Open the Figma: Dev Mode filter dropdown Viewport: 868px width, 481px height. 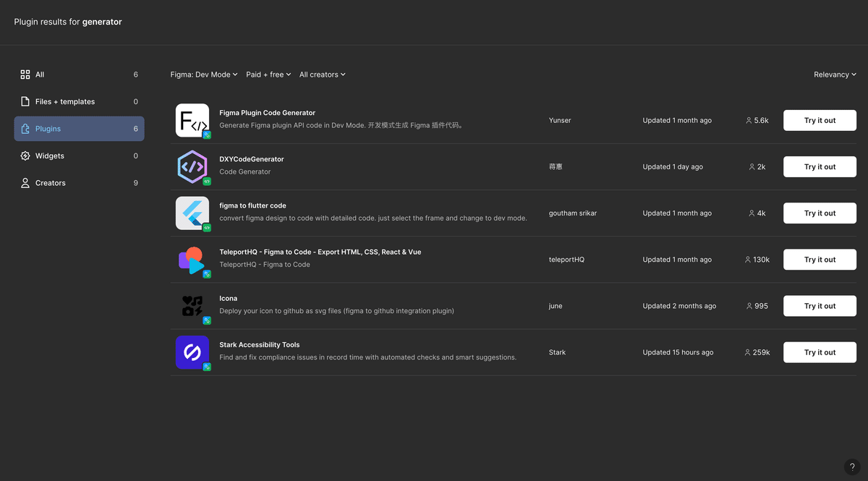[x=204, y=75]
